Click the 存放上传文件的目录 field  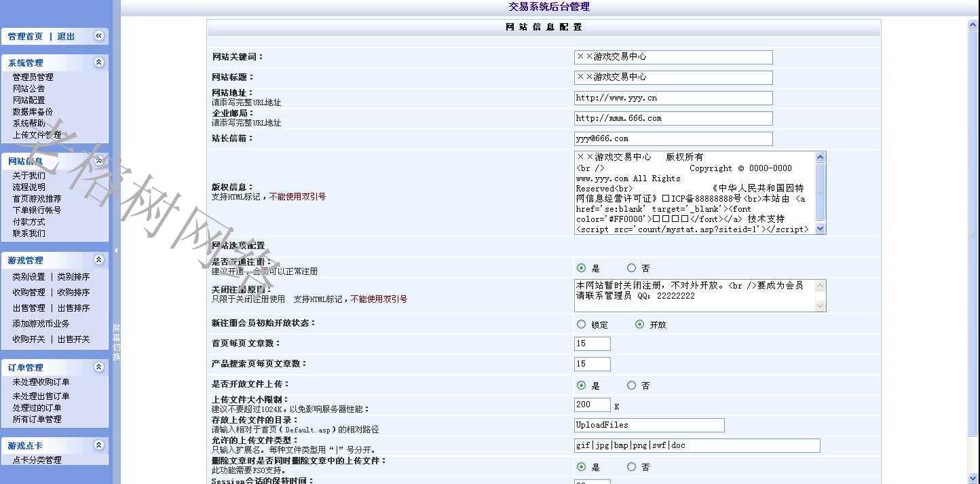649,425
